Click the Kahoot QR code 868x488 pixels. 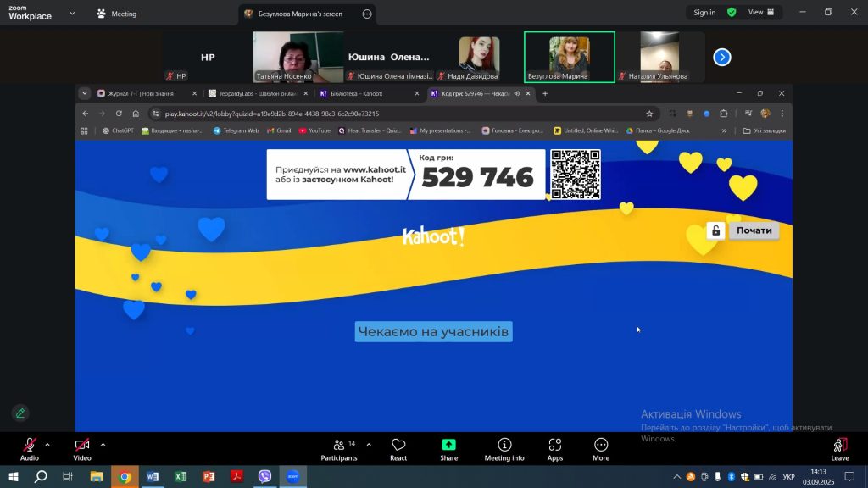pos(576,175)
